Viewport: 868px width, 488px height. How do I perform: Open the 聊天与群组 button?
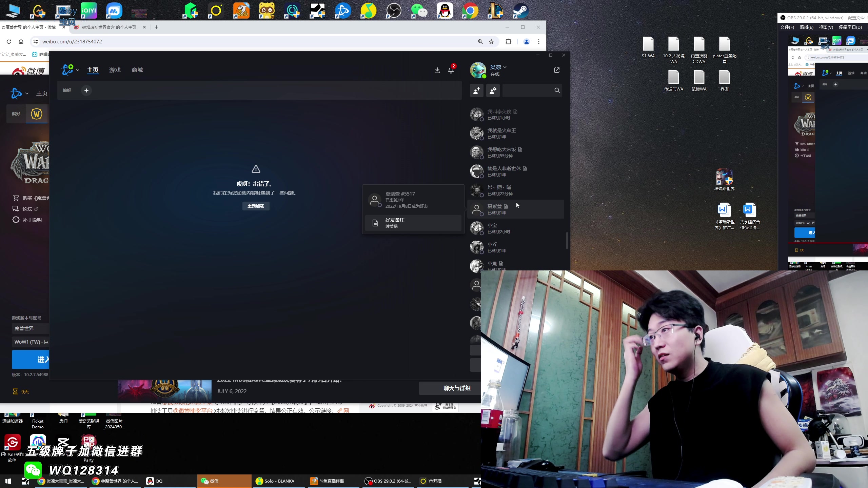pos(450,388)
